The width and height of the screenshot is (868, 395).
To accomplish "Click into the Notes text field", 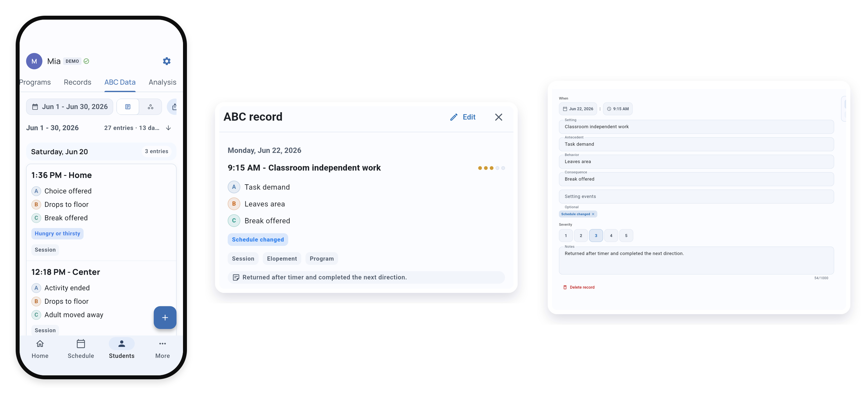I will (x=696, y=260).
